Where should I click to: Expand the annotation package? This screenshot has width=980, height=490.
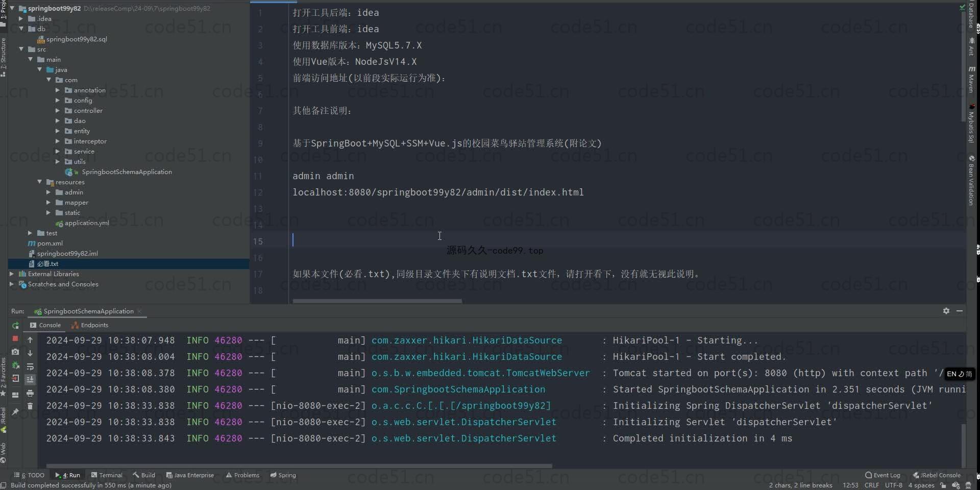pyautogui.click(x=58, y=90)
